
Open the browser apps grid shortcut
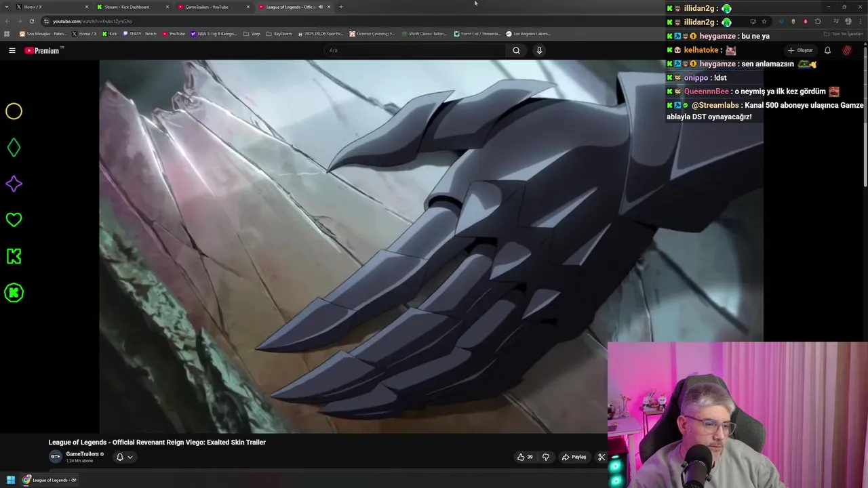tap(7, 34)
